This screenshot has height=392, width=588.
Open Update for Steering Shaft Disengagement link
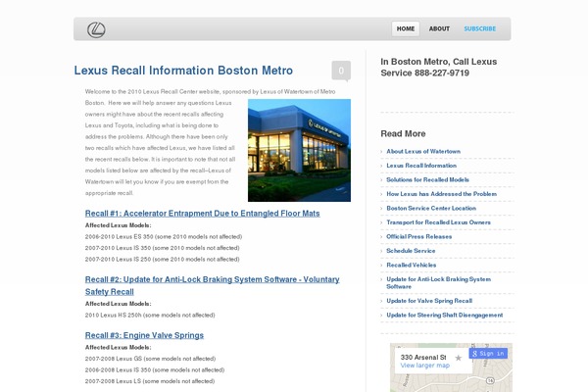pyautogui.click(x=444, y=315)
